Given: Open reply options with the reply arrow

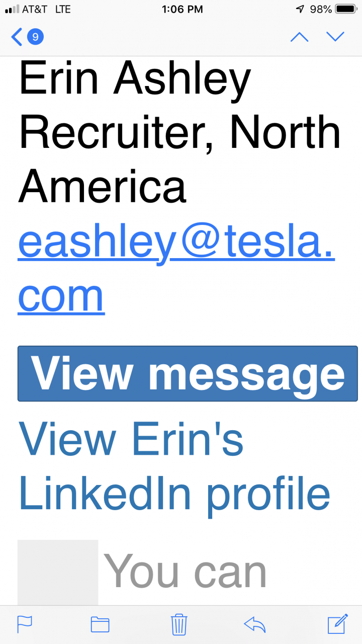Looking at the screenshot, I should [254, 624].
